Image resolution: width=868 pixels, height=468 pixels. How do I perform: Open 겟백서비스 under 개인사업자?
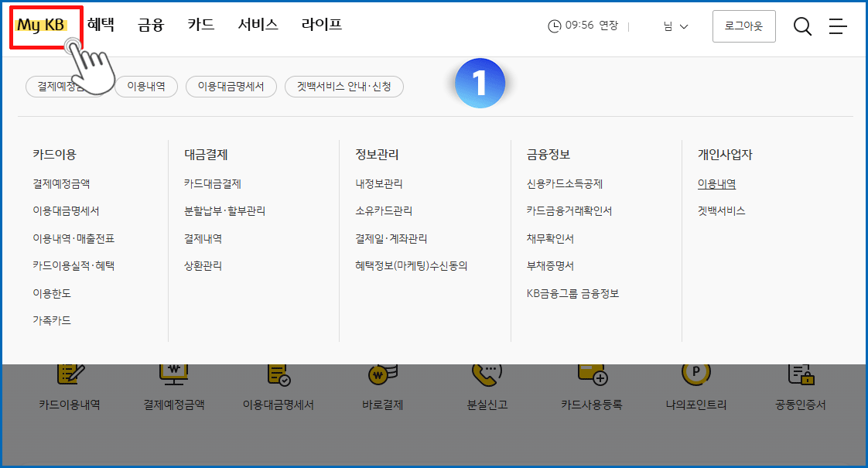722,211
